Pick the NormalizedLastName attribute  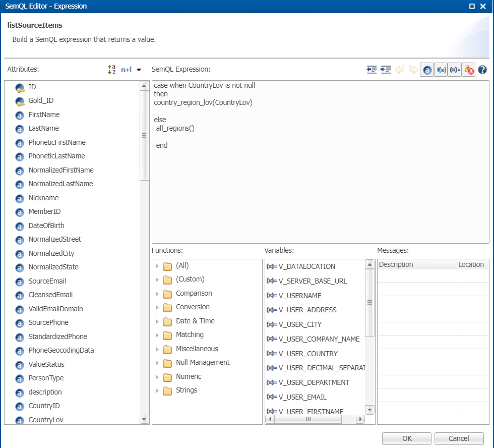60,184
